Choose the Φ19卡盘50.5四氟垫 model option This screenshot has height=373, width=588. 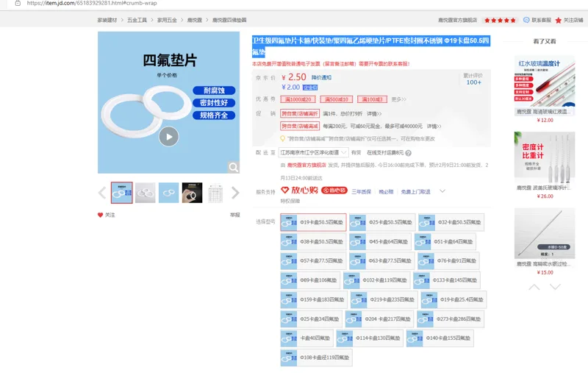(313, 222)
